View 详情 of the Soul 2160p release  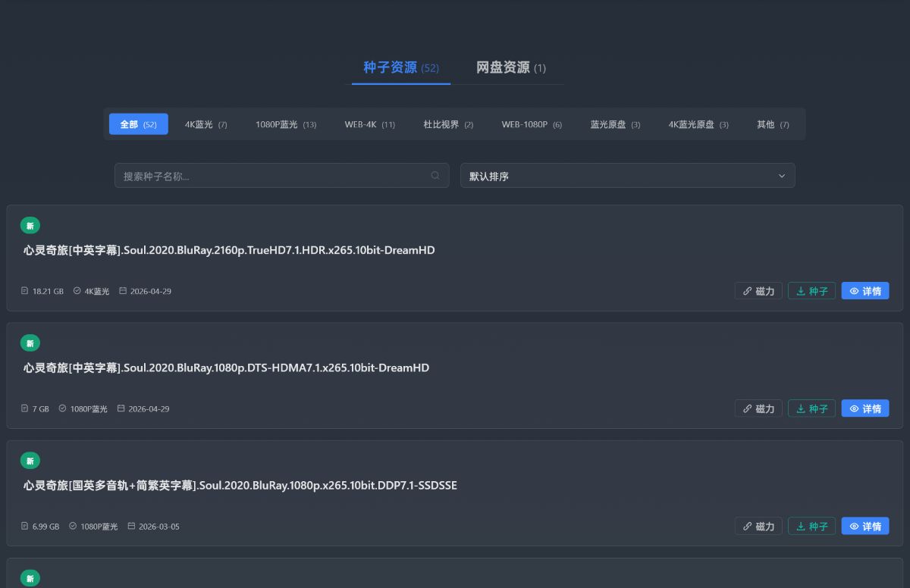tap(864, 291)
